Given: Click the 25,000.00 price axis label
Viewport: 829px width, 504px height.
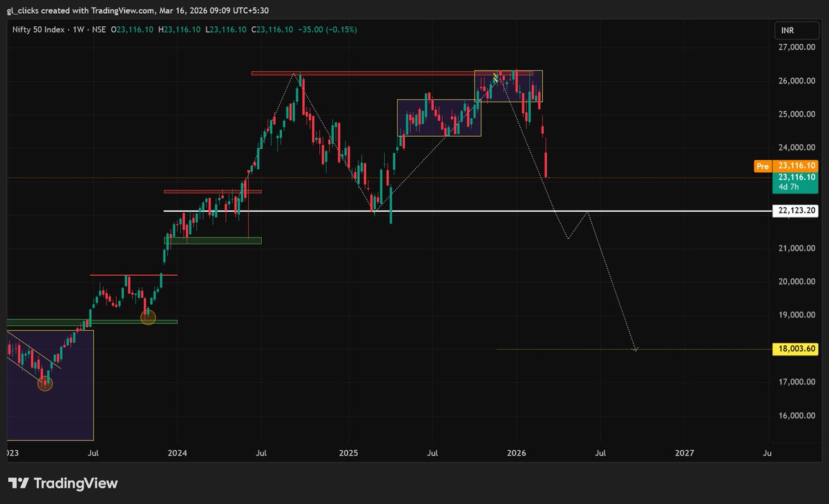Looking at the screenshot, I should 798,114.
